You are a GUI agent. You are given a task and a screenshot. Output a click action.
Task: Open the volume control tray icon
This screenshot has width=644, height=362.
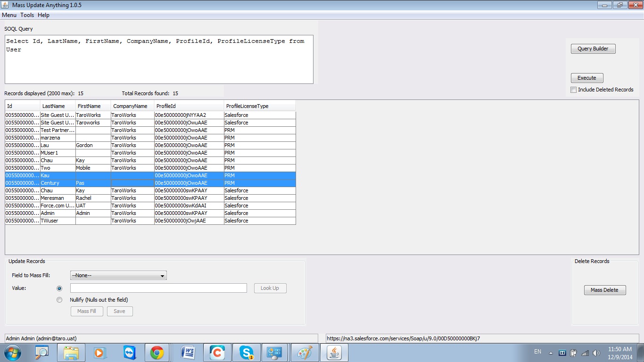[x=596, y=353]
